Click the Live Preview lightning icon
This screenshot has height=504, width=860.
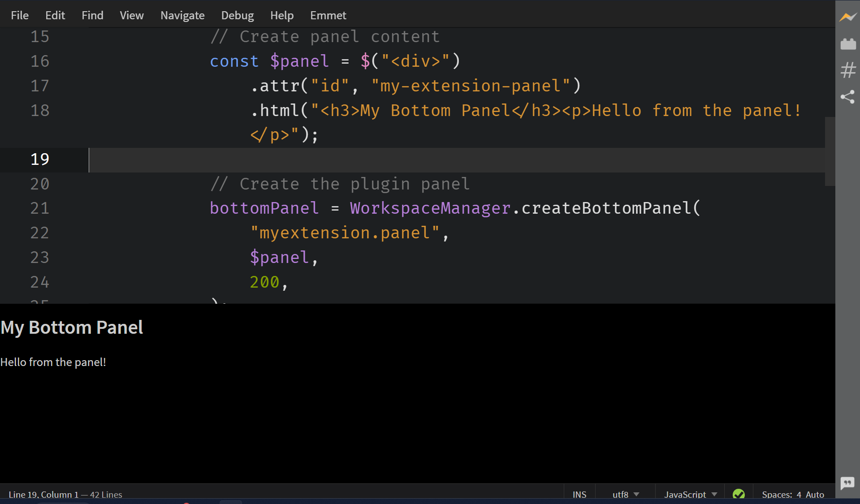click(847, 17)
